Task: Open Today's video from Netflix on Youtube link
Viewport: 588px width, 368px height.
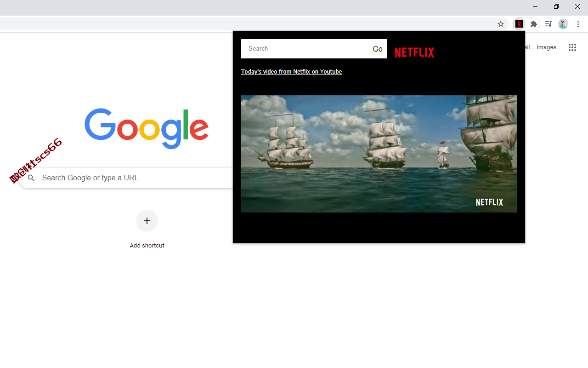Action: tap(291, 72)
